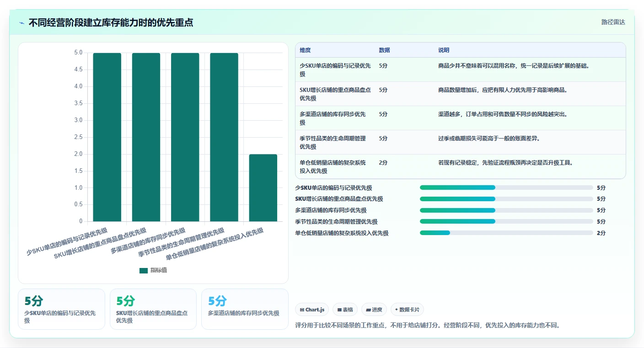The height and width of the screenshot is (348, 644).
Task: Click progress bar for SKU增长店铺的重点商品盘点优先级
Action: pos(506,199)
